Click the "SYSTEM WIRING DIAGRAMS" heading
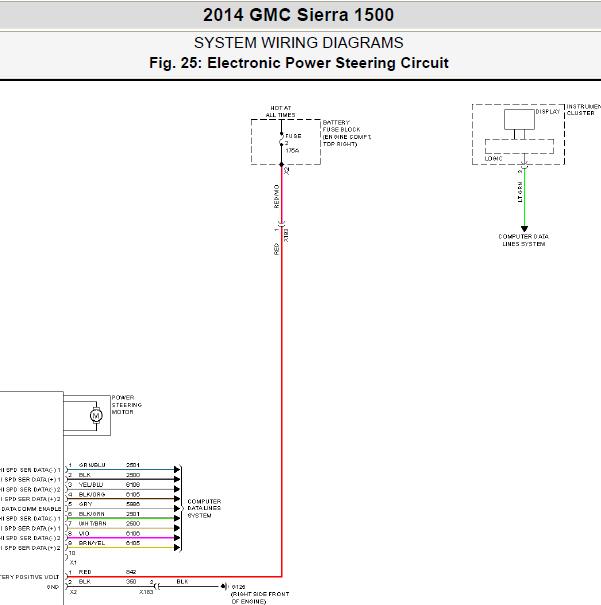 [299, 43]
